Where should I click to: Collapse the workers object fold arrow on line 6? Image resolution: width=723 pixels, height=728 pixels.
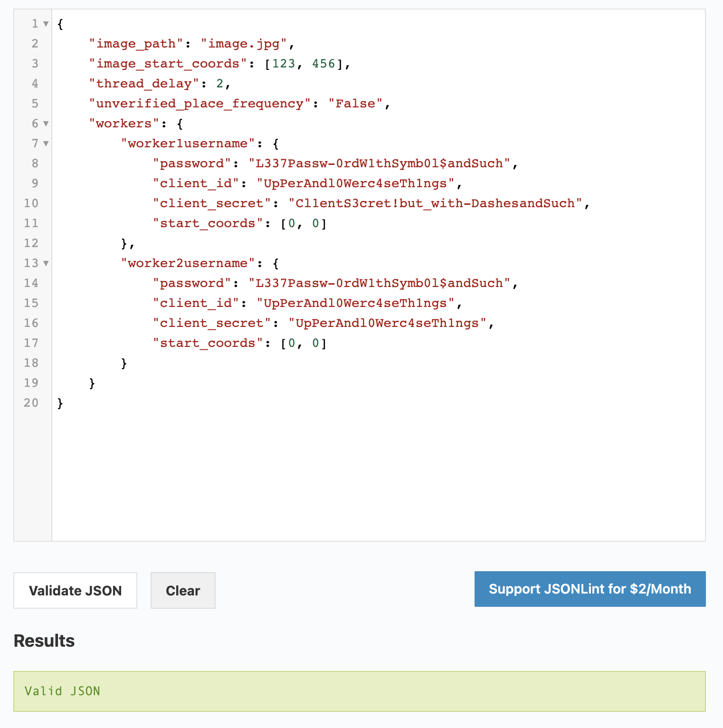tap(46, 124)
